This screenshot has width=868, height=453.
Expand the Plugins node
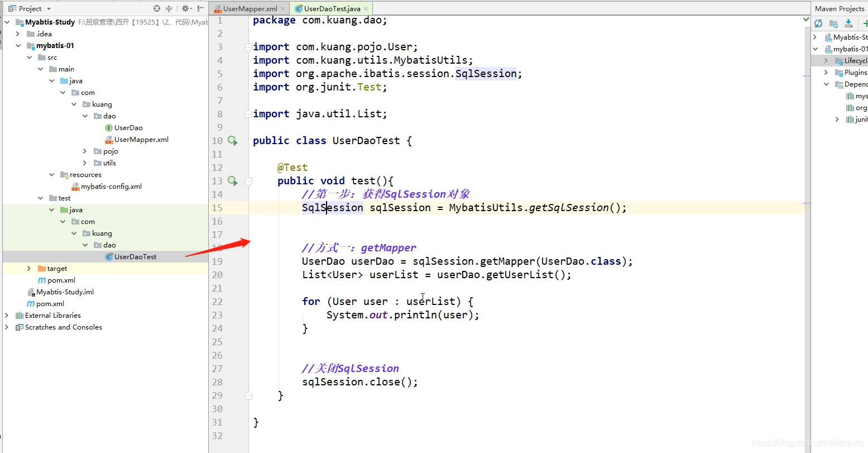point(826,73)
